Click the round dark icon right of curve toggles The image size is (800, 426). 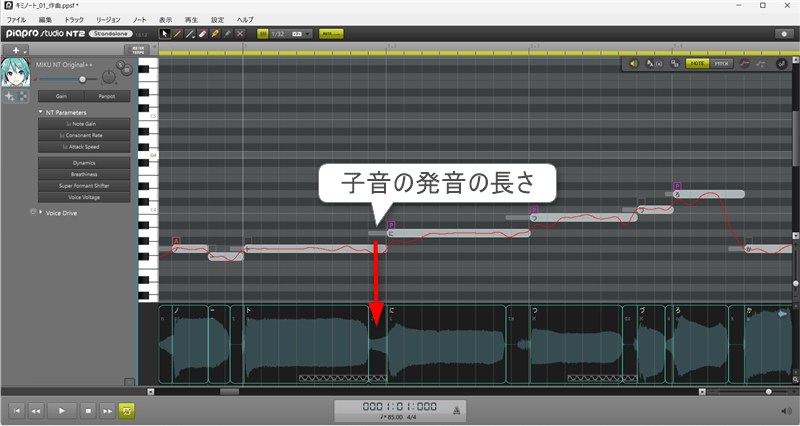[x=781, y=64]
